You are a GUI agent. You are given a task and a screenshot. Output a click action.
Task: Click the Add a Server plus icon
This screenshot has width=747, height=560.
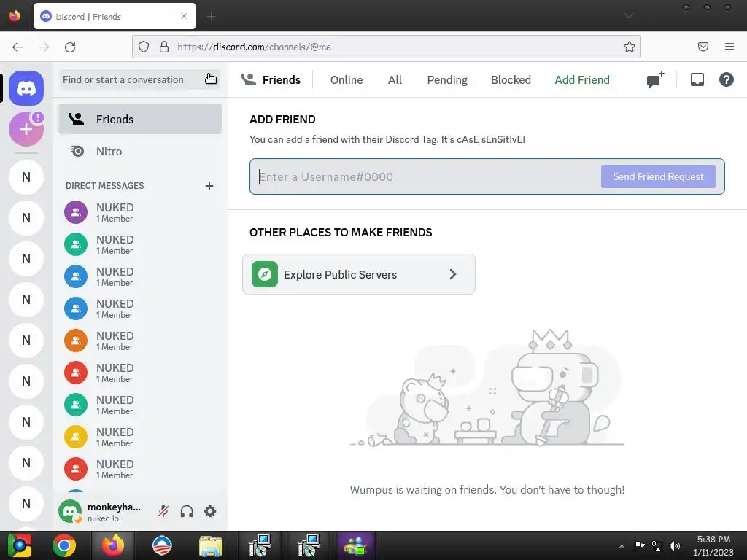[x=26, y=129]
